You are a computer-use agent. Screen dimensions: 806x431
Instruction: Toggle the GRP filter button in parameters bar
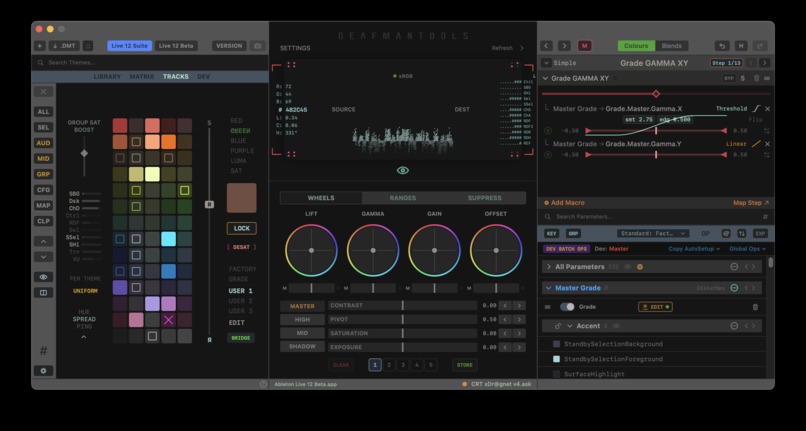pos(573,234)
